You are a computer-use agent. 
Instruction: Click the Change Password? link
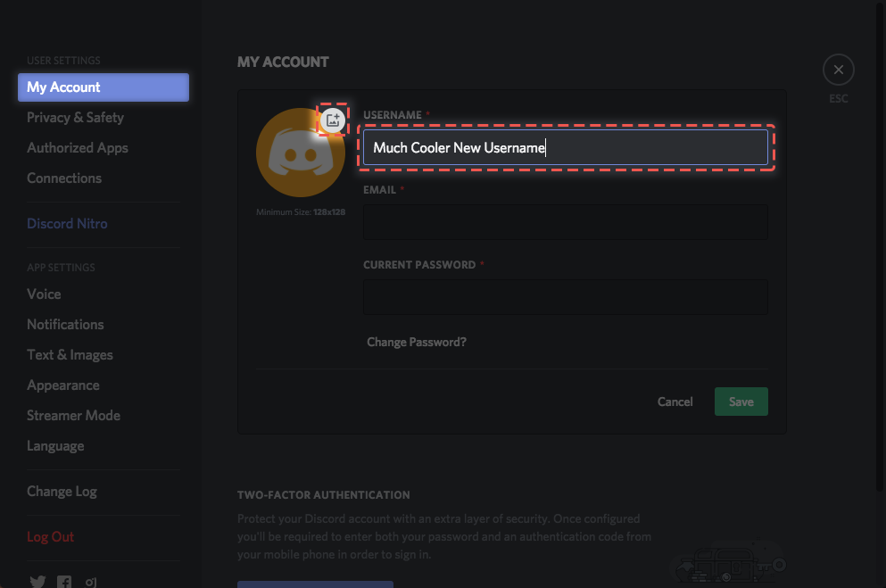pos(417,342)
